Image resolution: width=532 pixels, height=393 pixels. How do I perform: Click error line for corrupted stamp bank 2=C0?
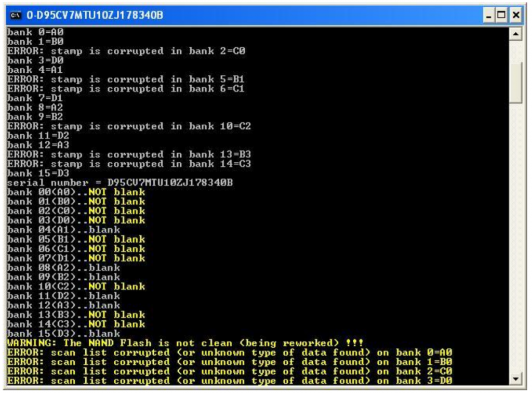(126, 51)
